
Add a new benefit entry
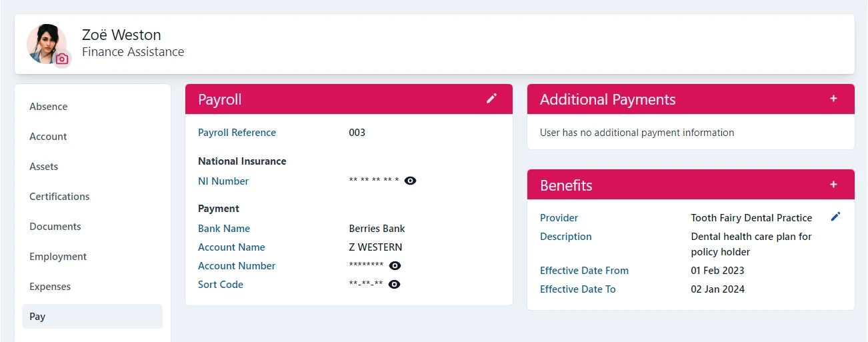coord(833,184)
